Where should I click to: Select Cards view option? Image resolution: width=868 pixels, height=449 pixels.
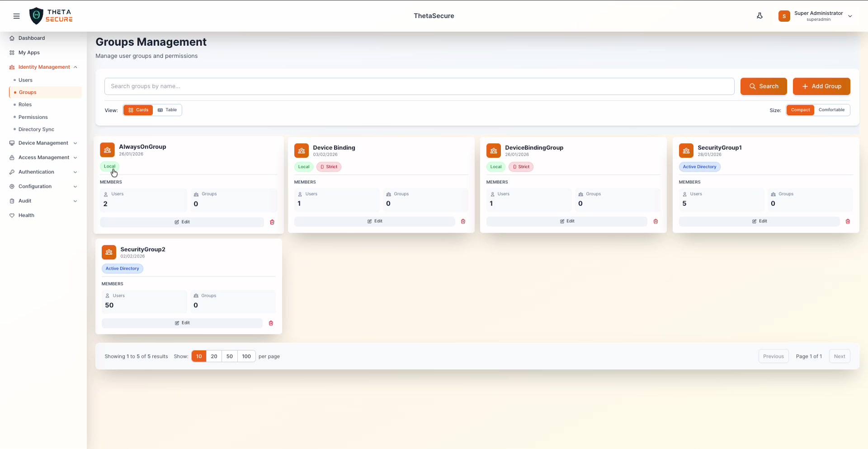(x=138, y=110)
